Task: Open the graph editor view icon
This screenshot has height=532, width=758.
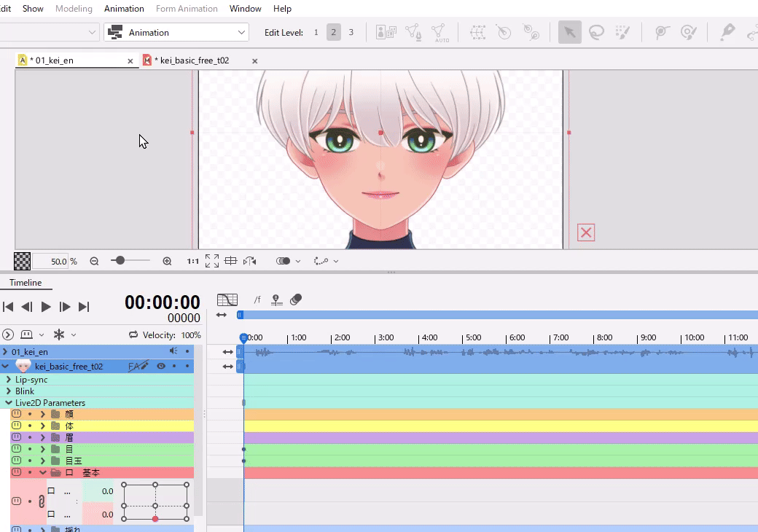Action: (x=227, y=300)
